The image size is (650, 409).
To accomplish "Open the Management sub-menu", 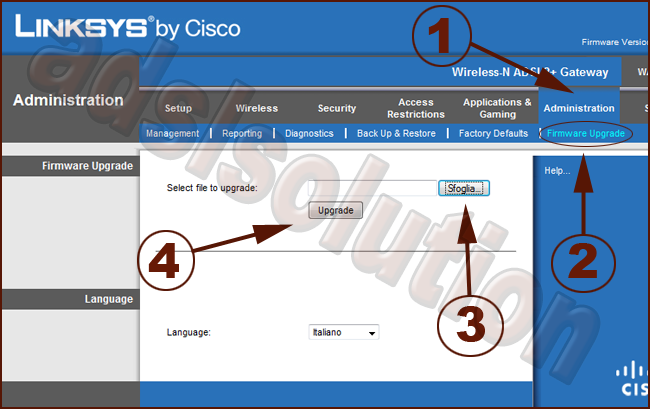I will [x=172, y=133].
